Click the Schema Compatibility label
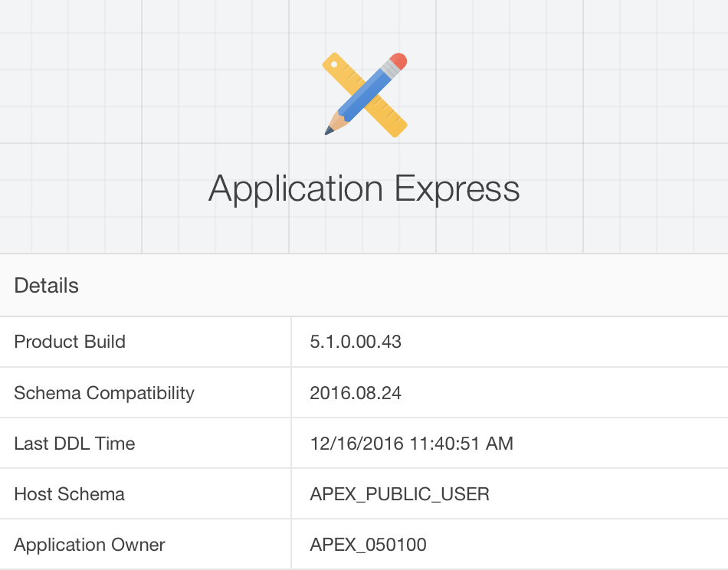Screen dimensions: 728x570 pyautogui.click(x=104, y=393)
